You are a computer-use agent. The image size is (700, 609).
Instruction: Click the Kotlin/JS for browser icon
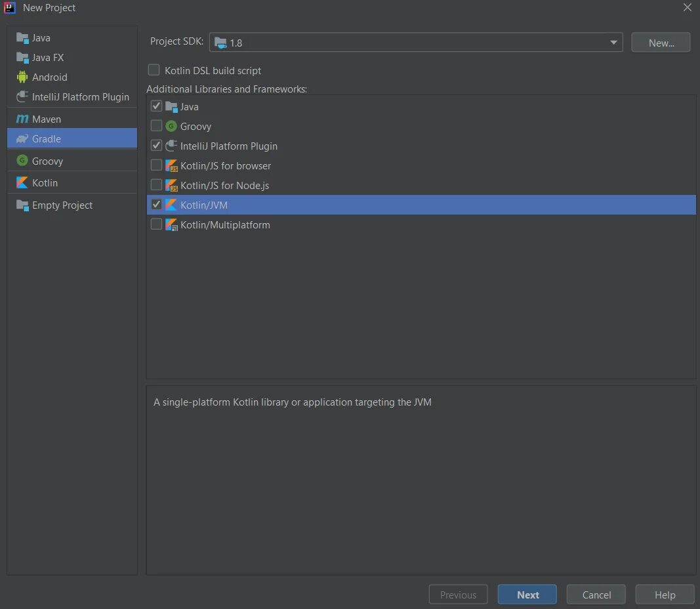[x=171, y=165]
